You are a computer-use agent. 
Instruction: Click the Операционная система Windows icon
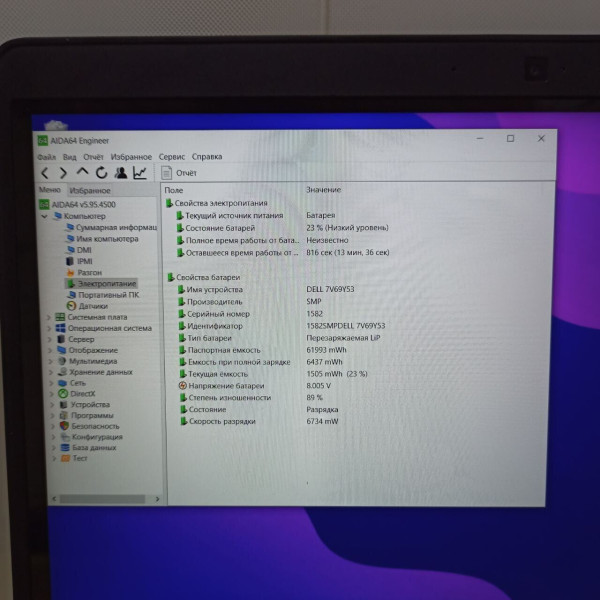[x=60, y=328]
